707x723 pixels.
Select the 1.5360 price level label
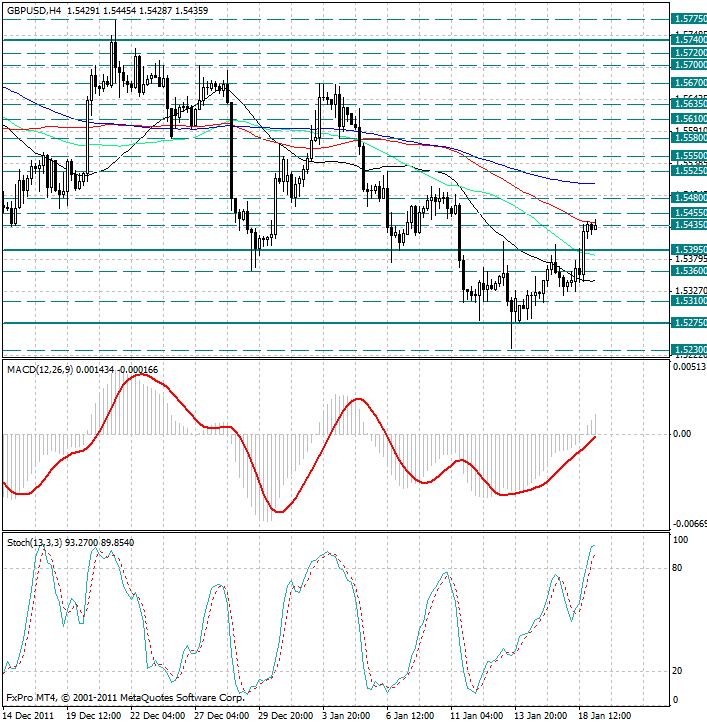(x=689, y=271)
